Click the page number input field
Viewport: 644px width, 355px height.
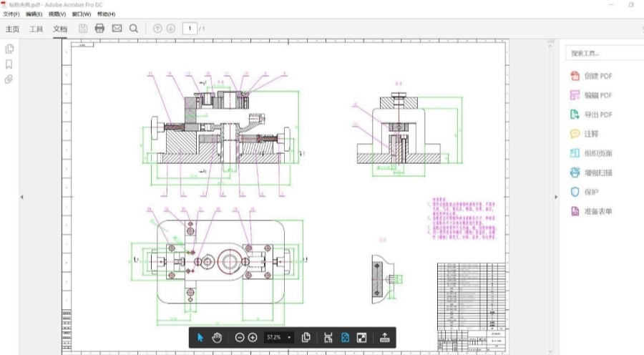(x=190, y=29)
